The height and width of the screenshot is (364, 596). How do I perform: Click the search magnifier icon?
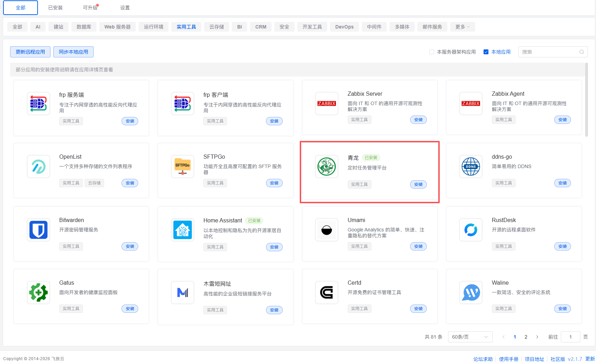[x=581, y=52]
